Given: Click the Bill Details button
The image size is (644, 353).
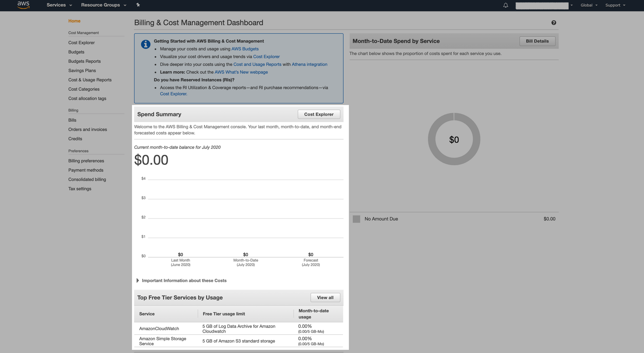Looking at the screenshot, I should pos(537,41).
